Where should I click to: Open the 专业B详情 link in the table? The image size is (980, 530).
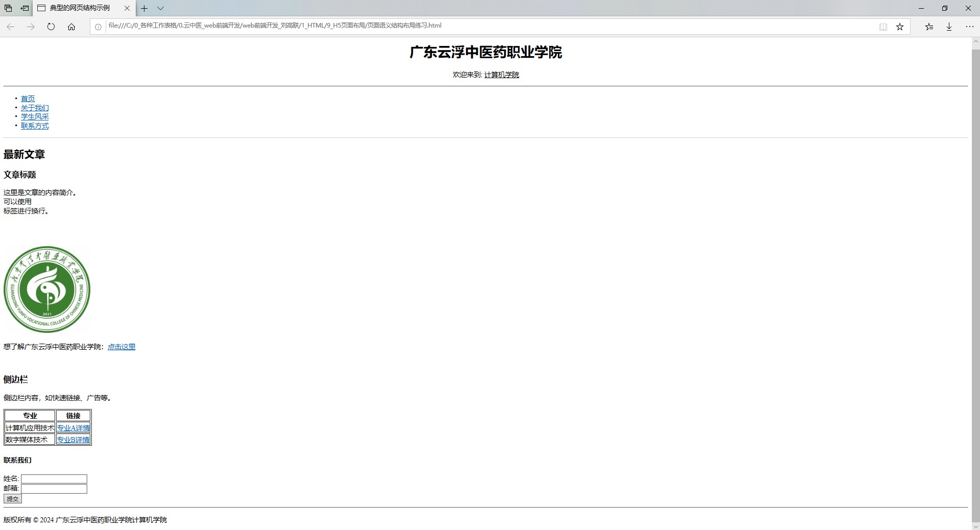(x=73, y=440)
